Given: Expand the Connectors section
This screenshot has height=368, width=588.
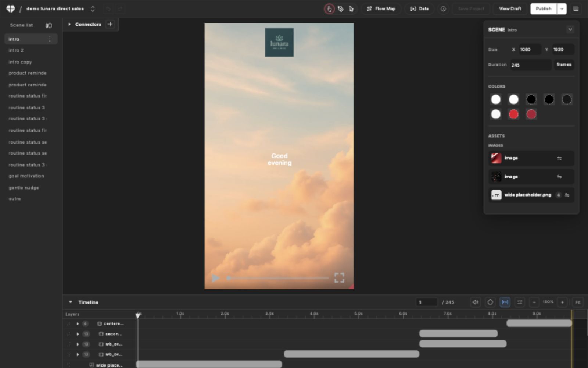Looking at the screenshot, I should click(x=69, y=24).
